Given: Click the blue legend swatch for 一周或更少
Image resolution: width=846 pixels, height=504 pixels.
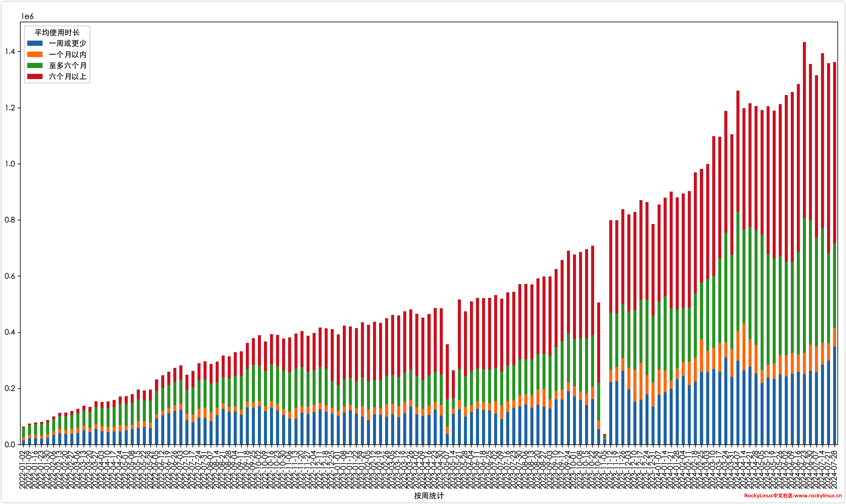Looking at the screenshot, I should [x=35, y=43].
